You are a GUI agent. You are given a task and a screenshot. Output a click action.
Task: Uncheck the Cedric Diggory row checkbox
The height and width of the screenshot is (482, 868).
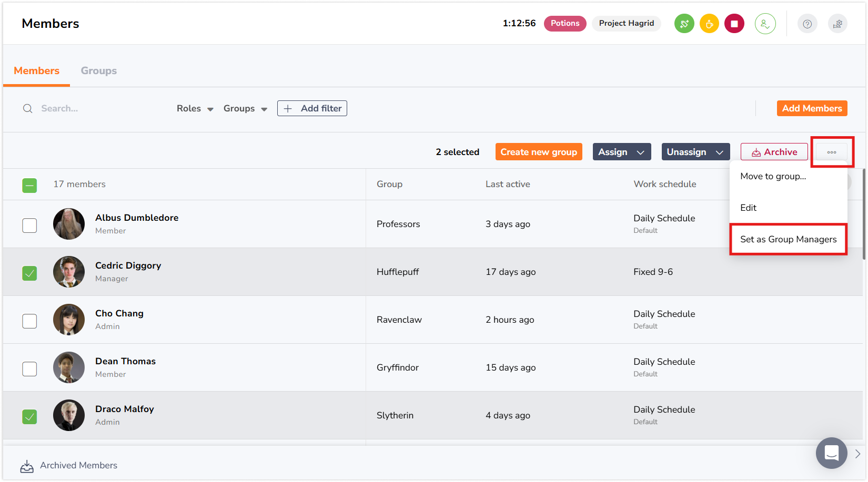click(29, 273)
